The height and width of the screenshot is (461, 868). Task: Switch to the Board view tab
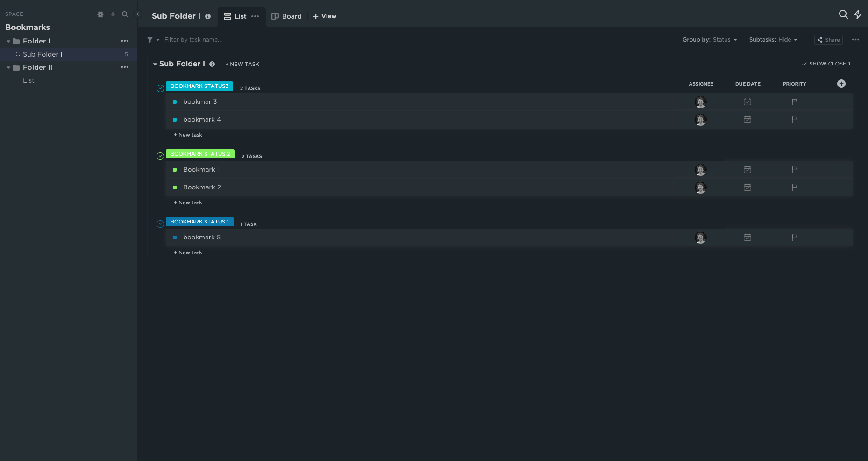[286, 16]
